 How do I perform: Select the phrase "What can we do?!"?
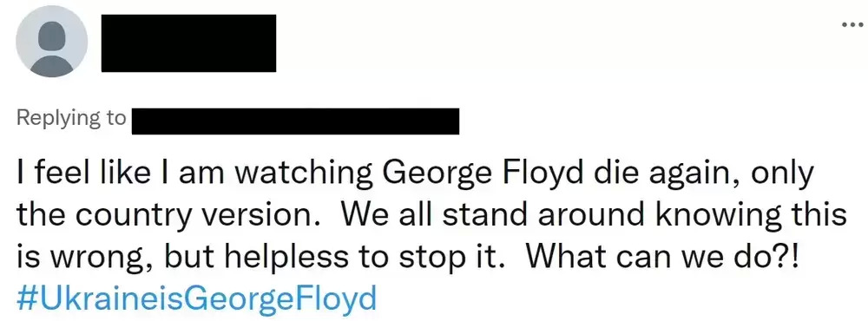[x=662, y=257]
